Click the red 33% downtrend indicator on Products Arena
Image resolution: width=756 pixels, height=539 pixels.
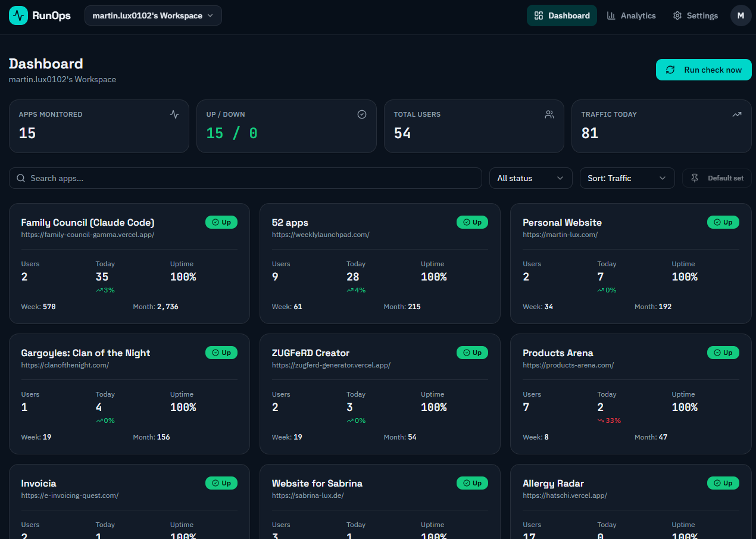click(610, 420)
